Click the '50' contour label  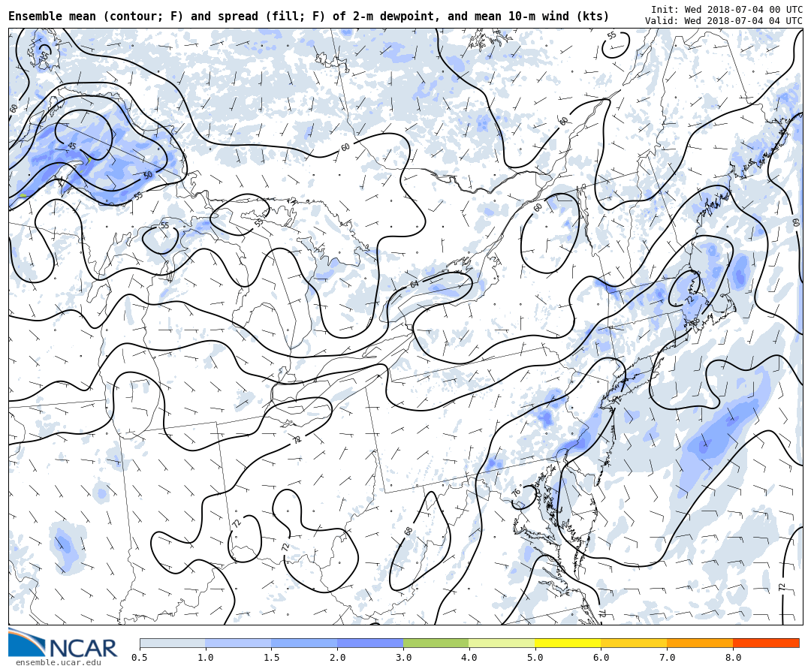point(149,175)
